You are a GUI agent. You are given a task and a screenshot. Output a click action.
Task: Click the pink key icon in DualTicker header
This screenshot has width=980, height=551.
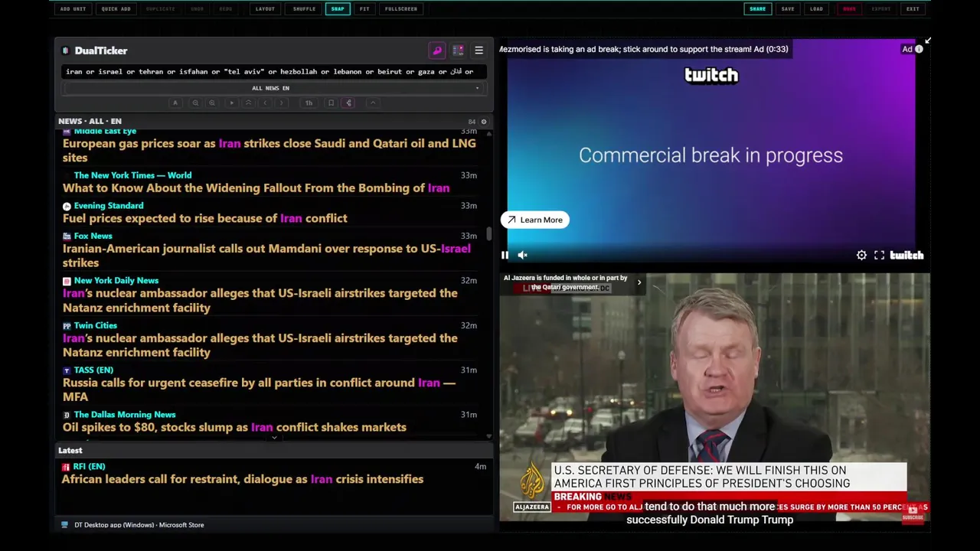click(437, 51)
